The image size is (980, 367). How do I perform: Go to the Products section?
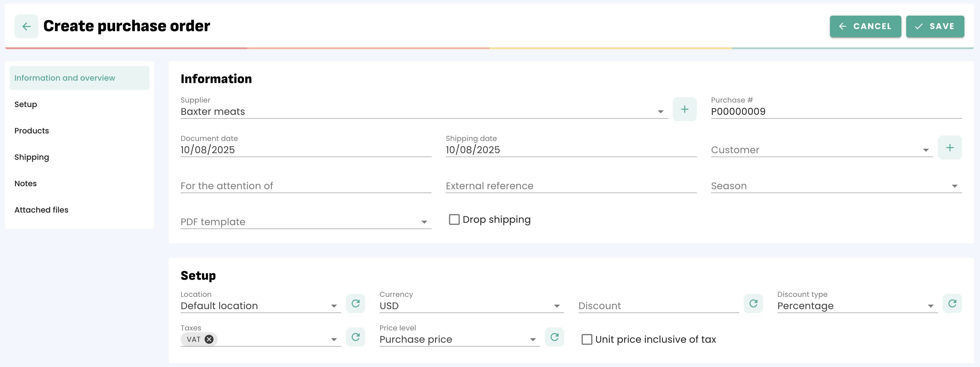(32, 131)
